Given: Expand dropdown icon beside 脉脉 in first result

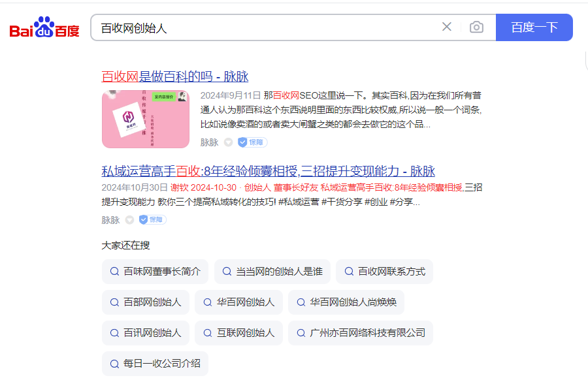Looking at the screenshot, I should (x=229, y=142).
